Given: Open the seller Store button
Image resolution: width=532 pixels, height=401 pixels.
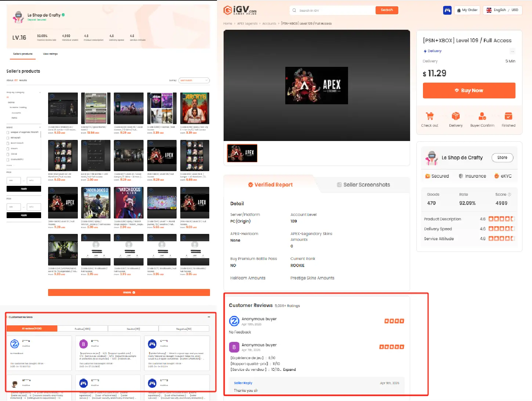Looking at the screenshot, I should 502,158.
